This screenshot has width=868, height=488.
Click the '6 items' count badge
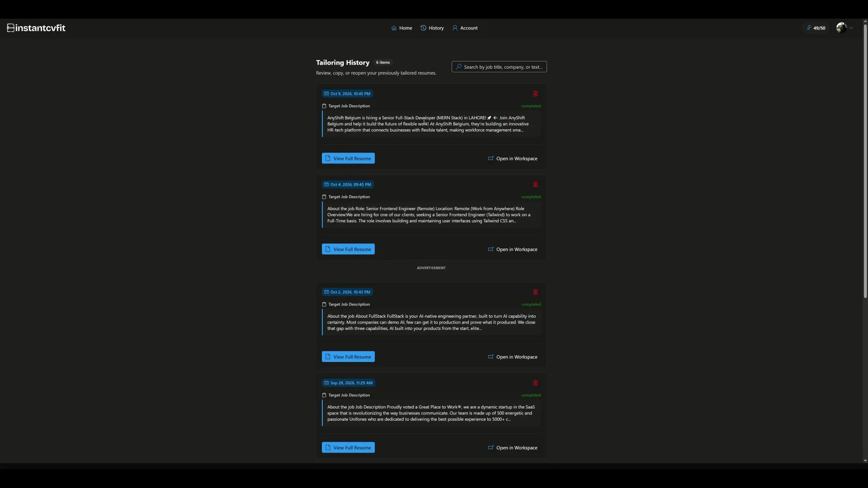pos(383,62)
